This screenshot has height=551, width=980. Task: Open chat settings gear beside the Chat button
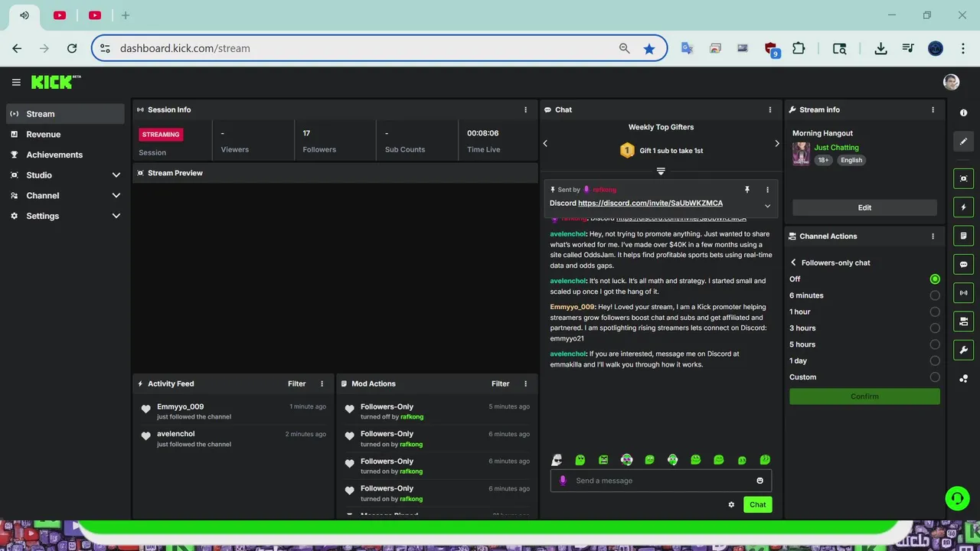731,504
